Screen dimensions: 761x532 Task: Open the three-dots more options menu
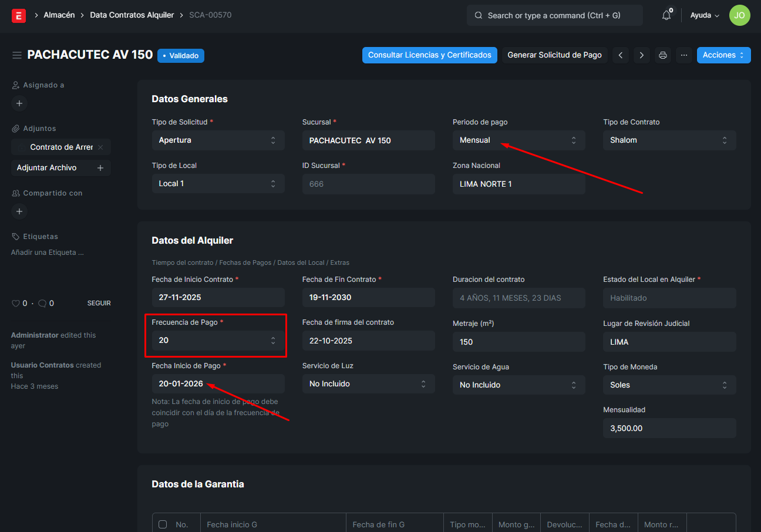click(684, 55)
